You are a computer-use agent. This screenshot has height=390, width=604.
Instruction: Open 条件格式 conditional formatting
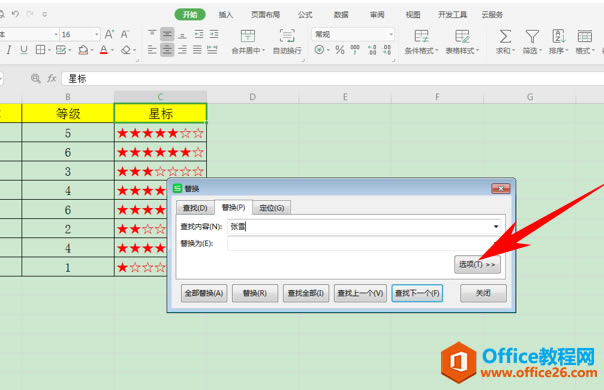[x=421, y=42]
